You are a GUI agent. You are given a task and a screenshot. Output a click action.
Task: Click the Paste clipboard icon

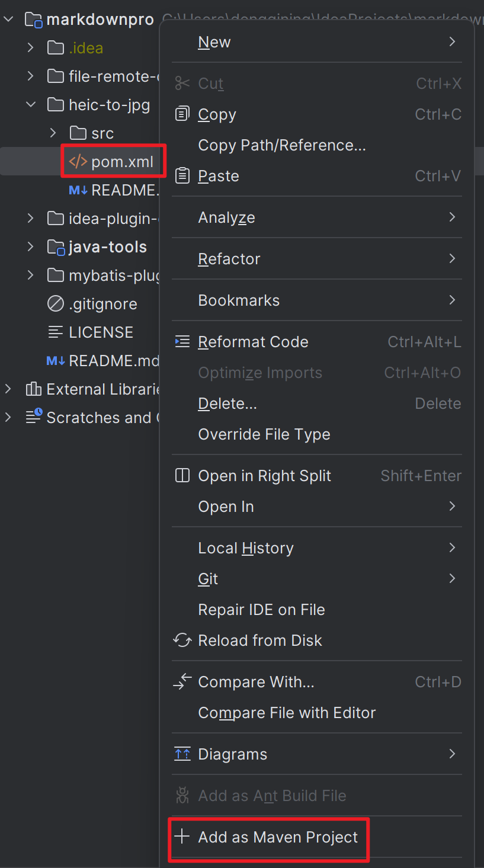pyautogui.click(x=182, y=175)
